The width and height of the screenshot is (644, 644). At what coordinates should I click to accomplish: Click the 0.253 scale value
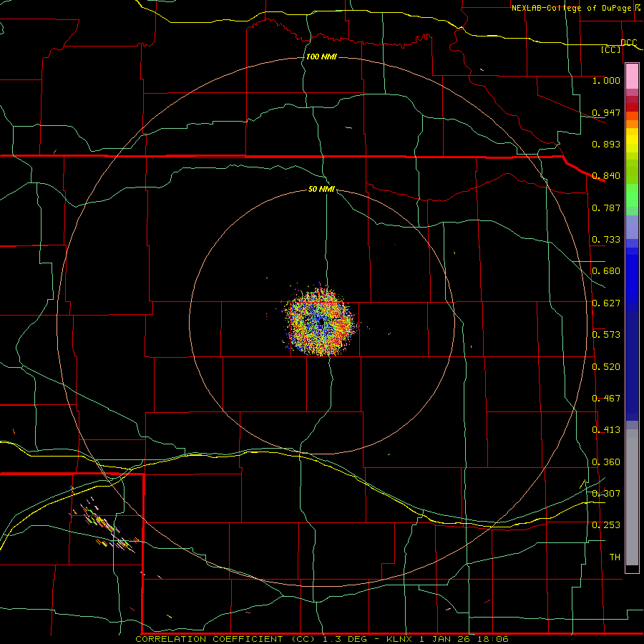point(606,525)
